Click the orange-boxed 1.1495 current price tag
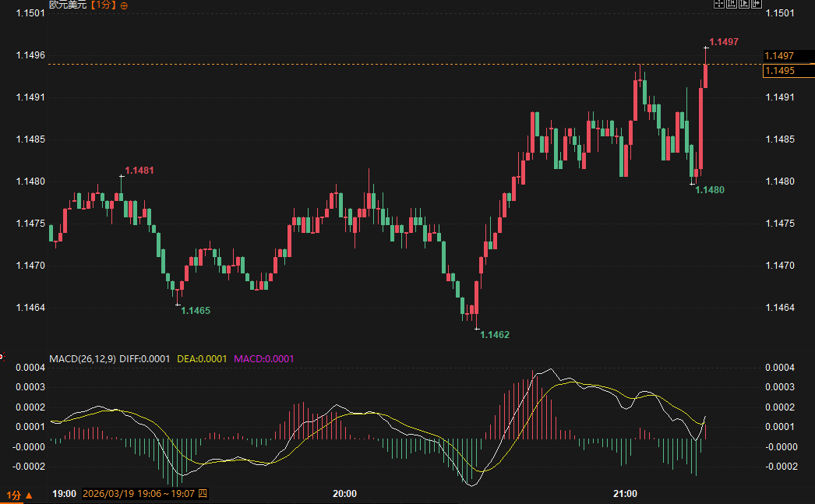 click(x=789, y=71)
